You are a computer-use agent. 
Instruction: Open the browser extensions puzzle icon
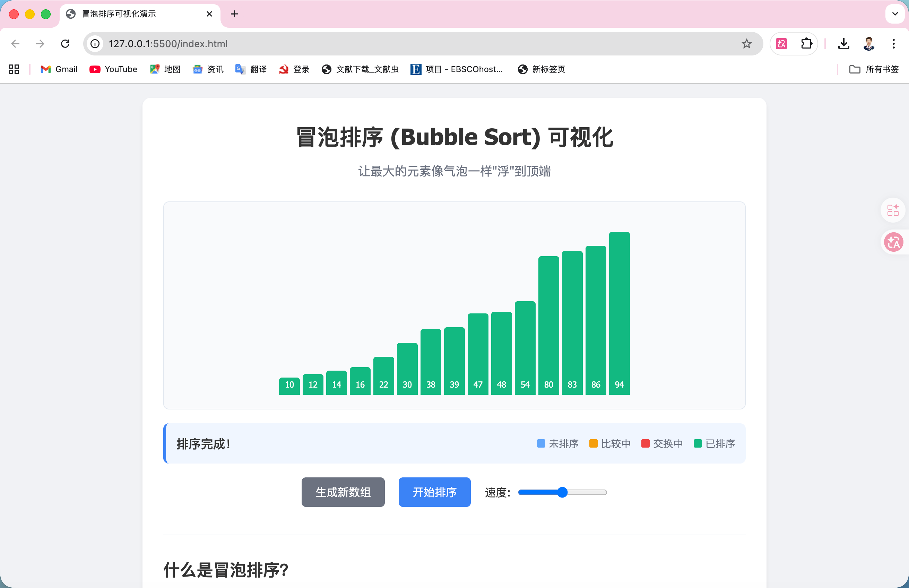[806, 44]
